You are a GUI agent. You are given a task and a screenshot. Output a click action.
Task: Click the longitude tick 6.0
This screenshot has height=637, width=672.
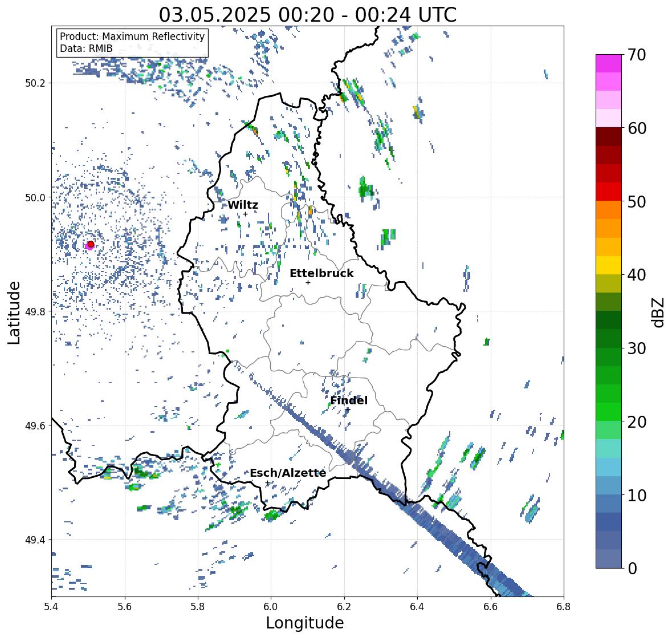pos(271,606)
